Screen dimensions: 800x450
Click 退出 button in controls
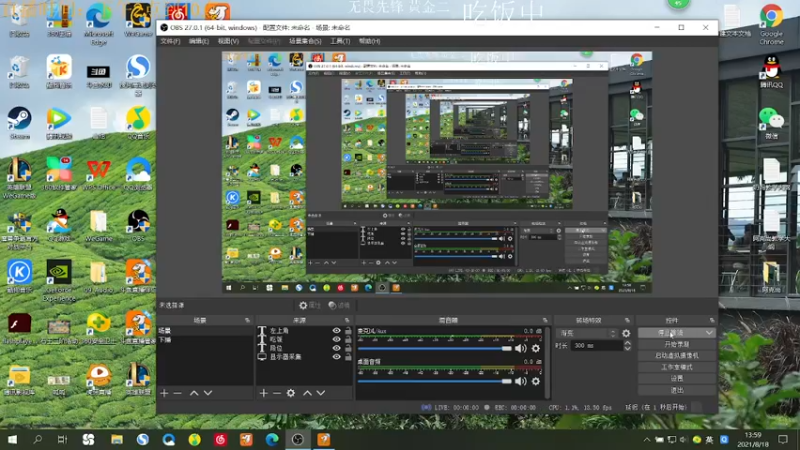click(677, 390)
